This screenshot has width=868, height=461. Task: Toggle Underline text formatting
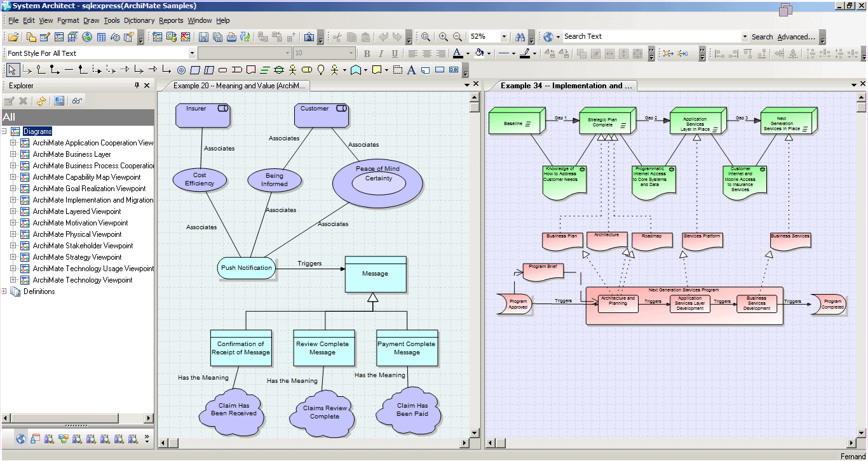pyautogui.click(x=395, y=54)
